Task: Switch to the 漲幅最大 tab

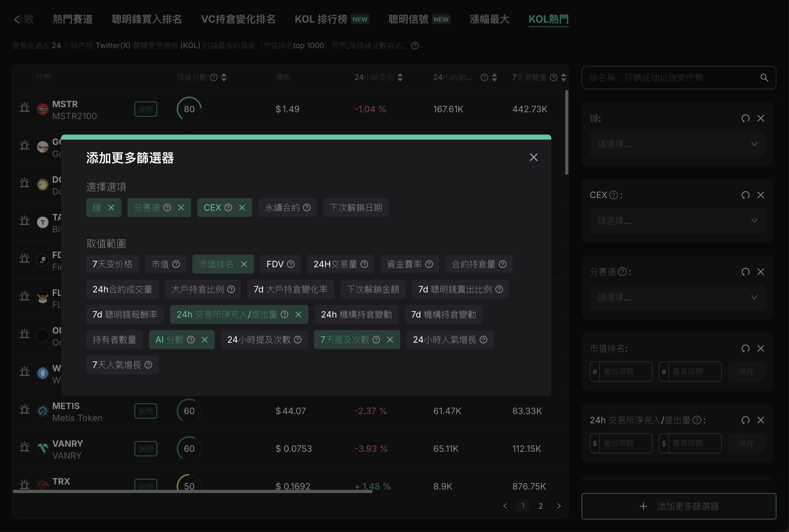Action: click(x=489, y=19)
